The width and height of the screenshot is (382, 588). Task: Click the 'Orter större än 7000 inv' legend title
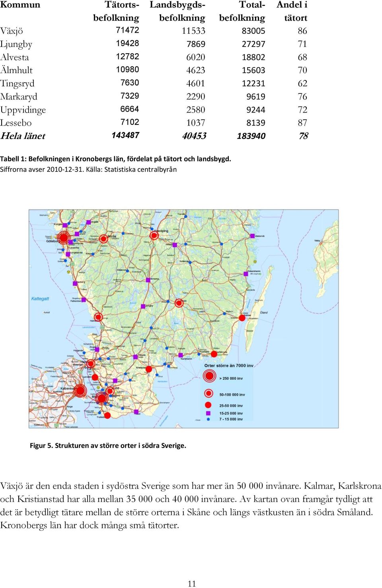(228, 365)
